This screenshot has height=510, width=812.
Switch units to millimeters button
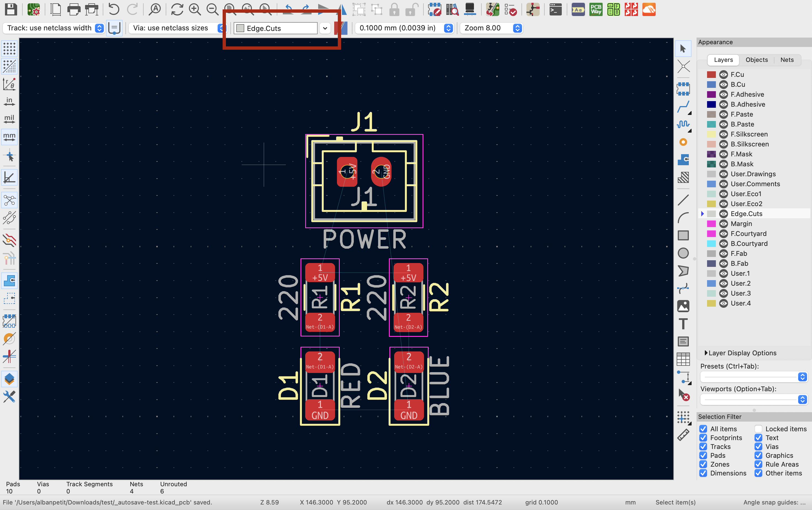click(x=9, y=136)
